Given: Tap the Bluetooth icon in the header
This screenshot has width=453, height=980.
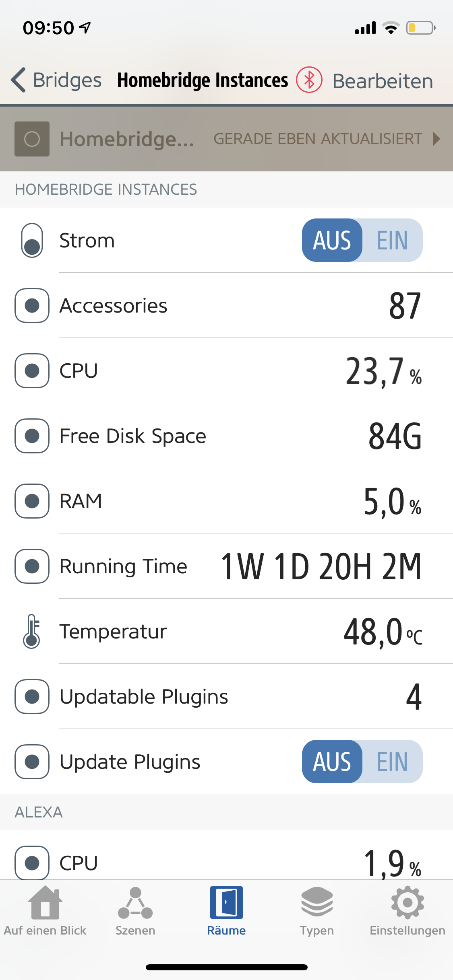Looking at the screenshot, I should tap(309, 80).
